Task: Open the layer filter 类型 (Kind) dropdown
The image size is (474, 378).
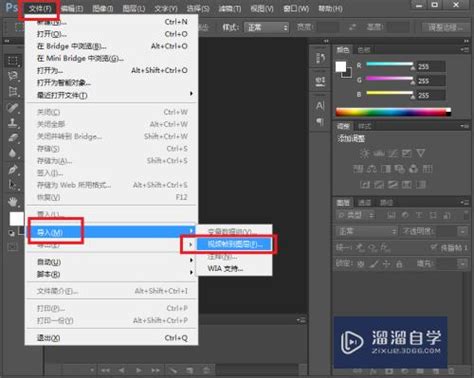Action: click(356, 215)
